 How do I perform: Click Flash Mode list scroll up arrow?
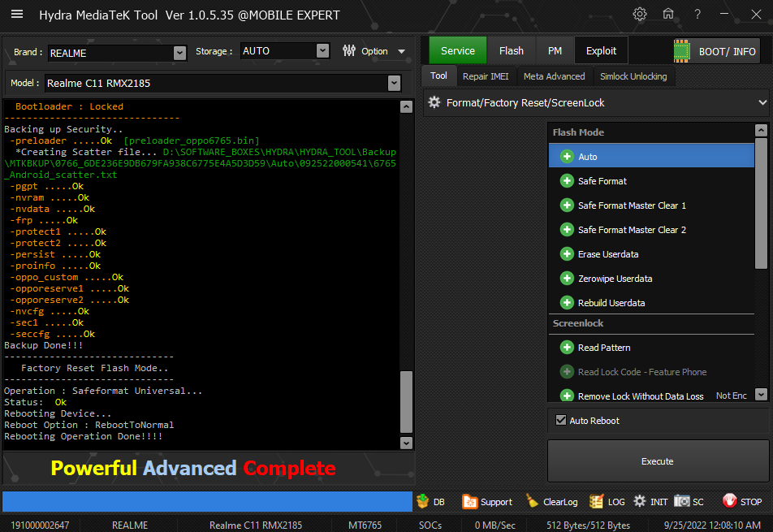(761, 130)
